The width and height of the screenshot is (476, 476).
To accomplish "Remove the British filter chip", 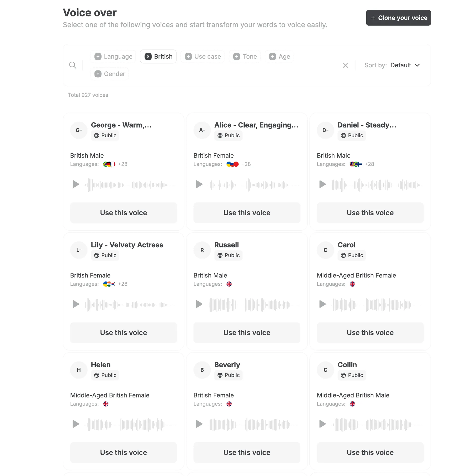I will click(148, 56).
